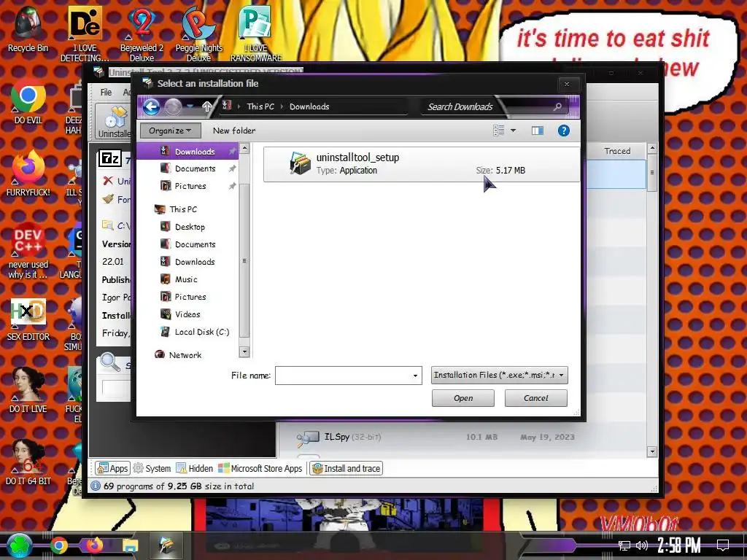This screenshot has height=560, width=747.
Task: Click the network icon in system tray
Action: 624,545
